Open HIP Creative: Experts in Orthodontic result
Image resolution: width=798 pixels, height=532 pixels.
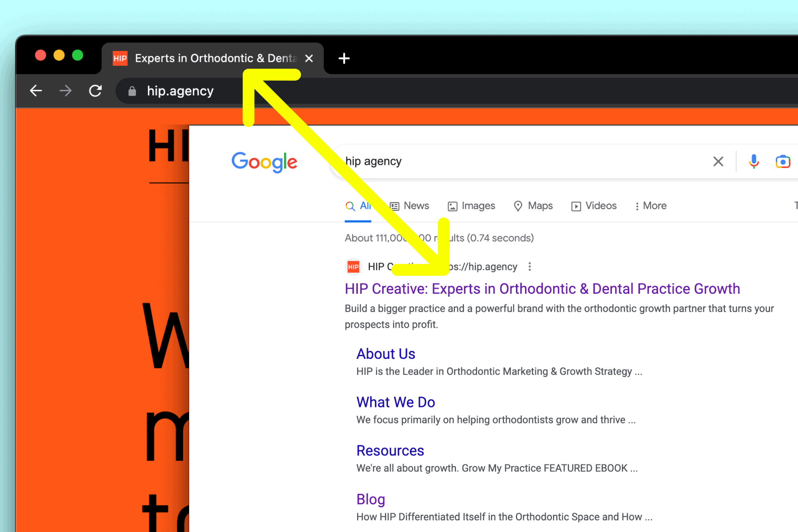pos(542,289)
